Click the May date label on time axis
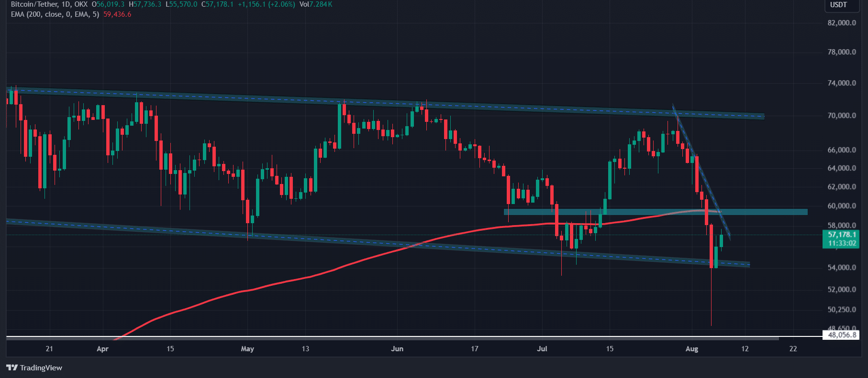 (x=247, y=349)
